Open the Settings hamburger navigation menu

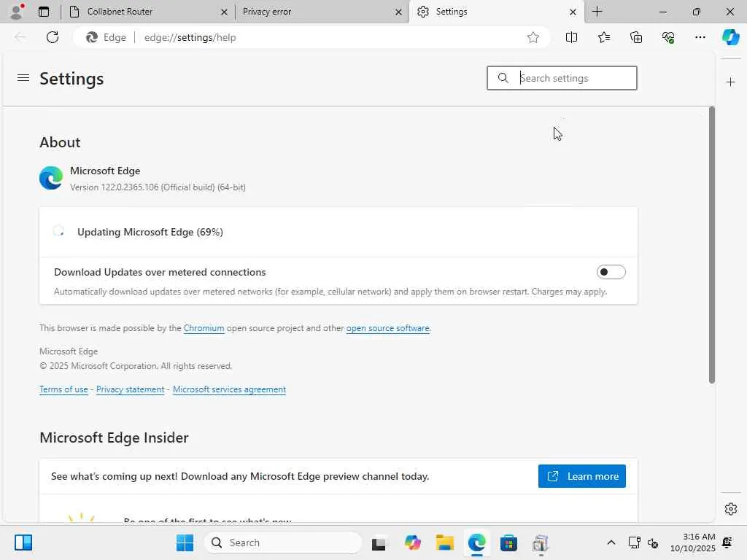pos(23,77)
